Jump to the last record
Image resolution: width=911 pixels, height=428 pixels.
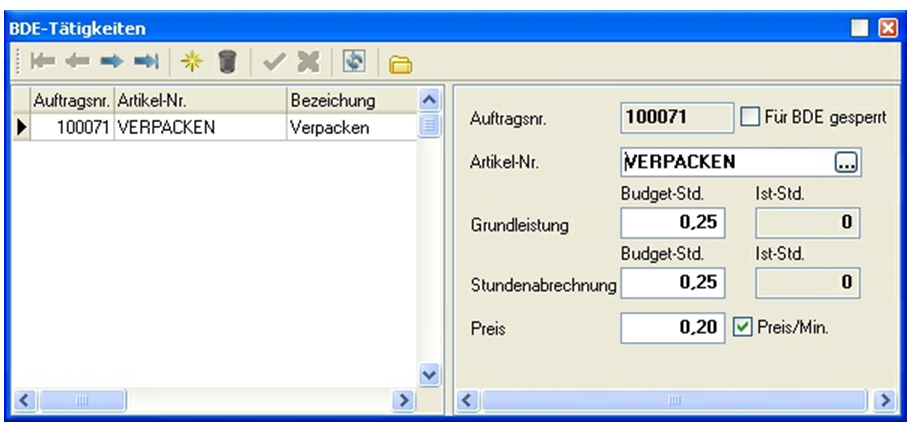click(x=146, y=63)
